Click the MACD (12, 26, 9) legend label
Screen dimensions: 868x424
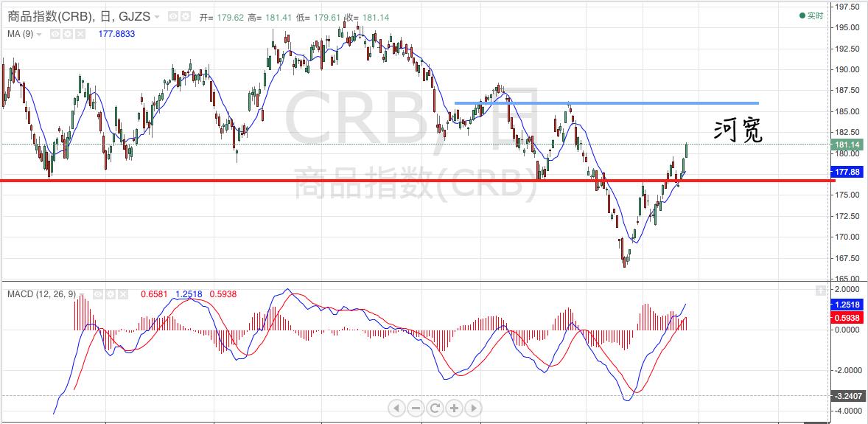(x=41, y=294)
